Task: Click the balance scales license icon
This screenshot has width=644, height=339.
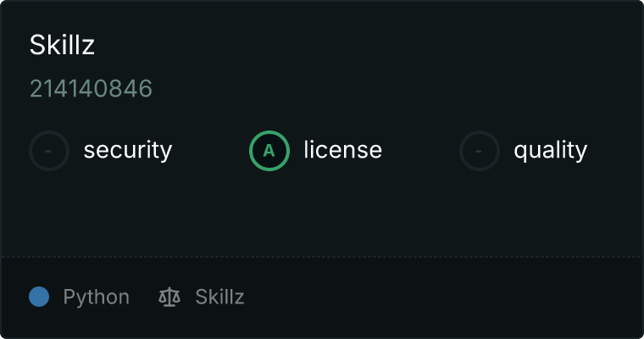Action: pos(169,297)
